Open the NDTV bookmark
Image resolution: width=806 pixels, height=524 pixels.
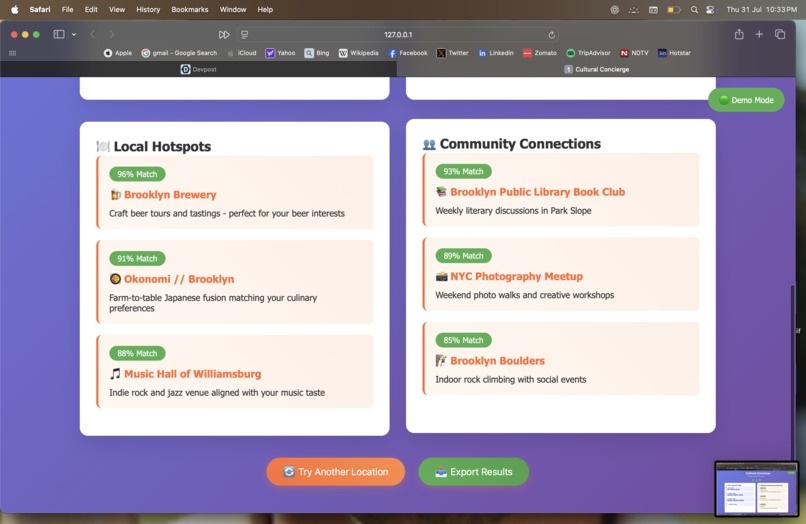point(634,53)
